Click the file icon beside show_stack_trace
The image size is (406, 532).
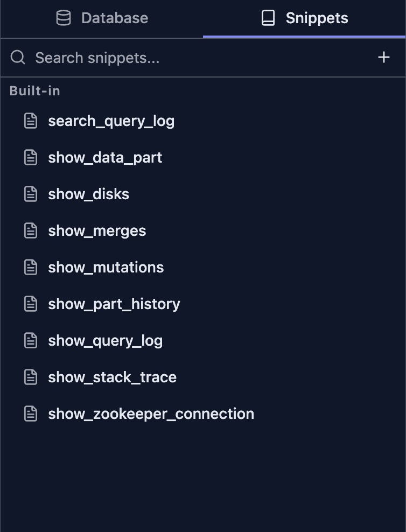31,377
